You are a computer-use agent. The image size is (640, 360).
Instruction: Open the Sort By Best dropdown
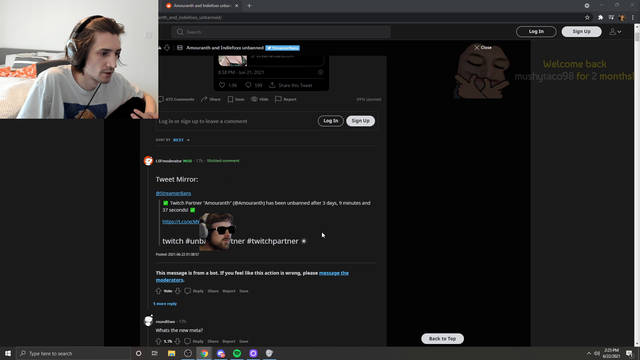coord(181,140)
